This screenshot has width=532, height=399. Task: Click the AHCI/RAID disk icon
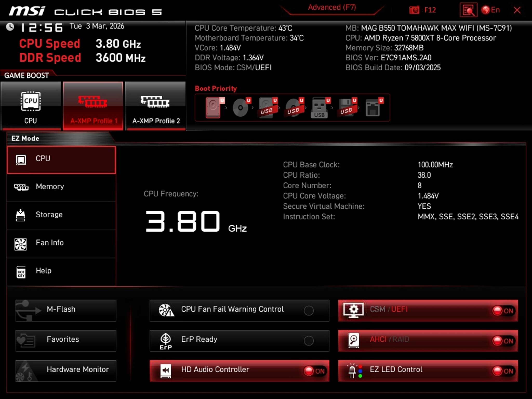coord(354,341)
